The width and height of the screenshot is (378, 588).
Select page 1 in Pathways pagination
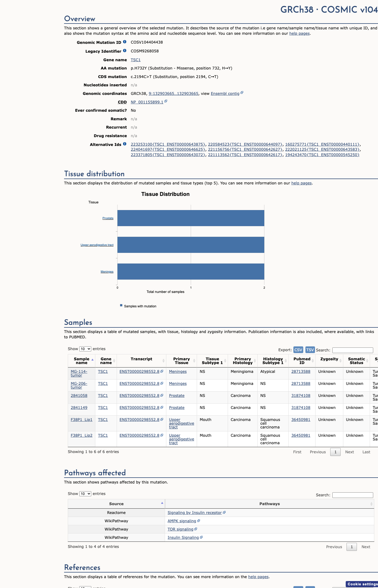coord(352,547)
